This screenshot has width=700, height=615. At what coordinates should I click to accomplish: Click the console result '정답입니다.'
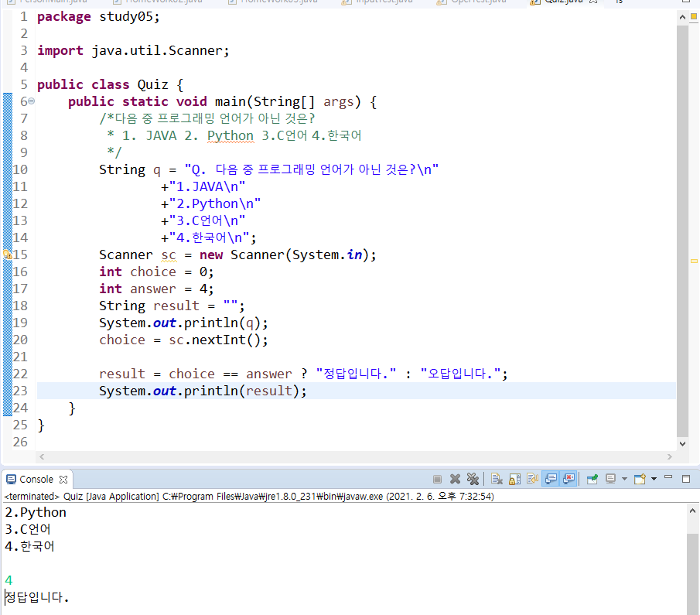coord(36,597)
